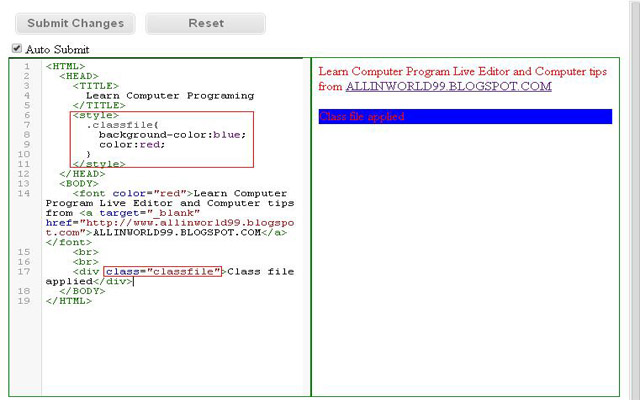The width and height of the screenshot is (640, 400).
Task: Click the Reset button
Action: coord(206,23)
